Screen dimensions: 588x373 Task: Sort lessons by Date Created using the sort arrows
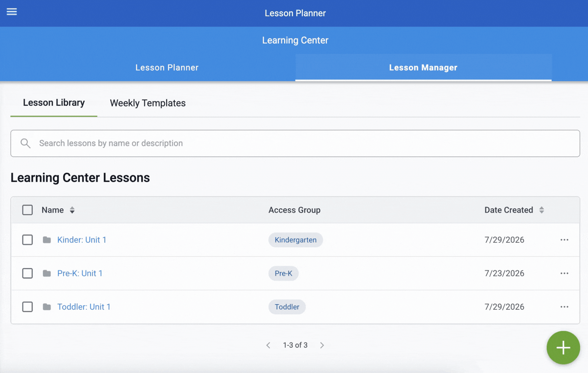coord(542,210)
